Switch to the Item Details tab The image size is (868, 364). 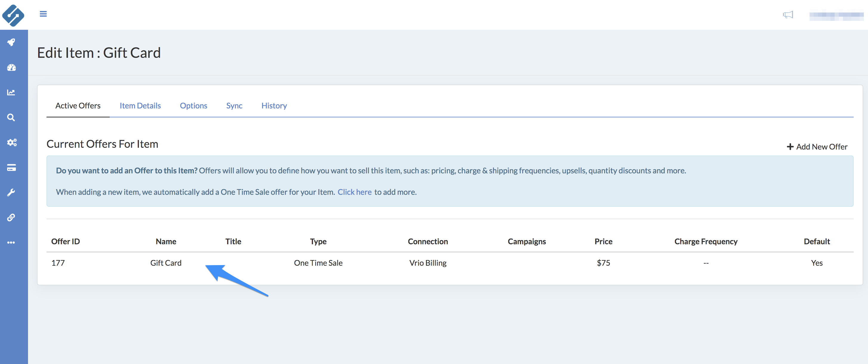[140, 106]
